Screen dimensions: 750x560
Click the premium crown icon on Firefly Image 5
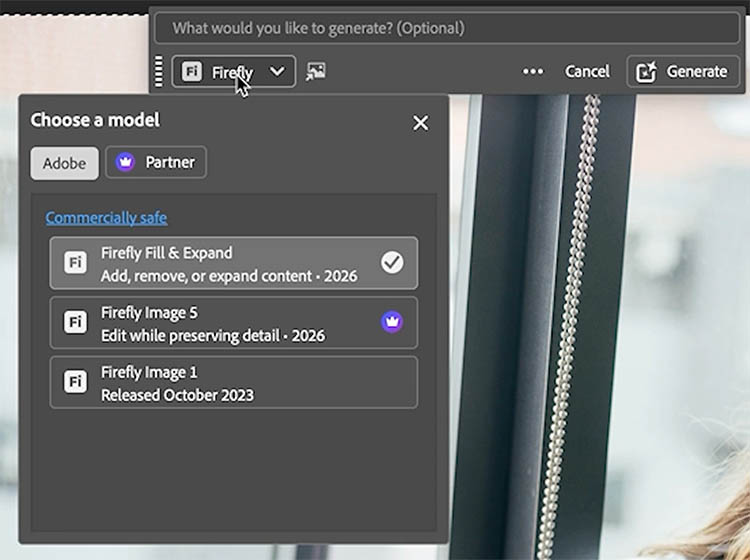(x=392, y=322)
